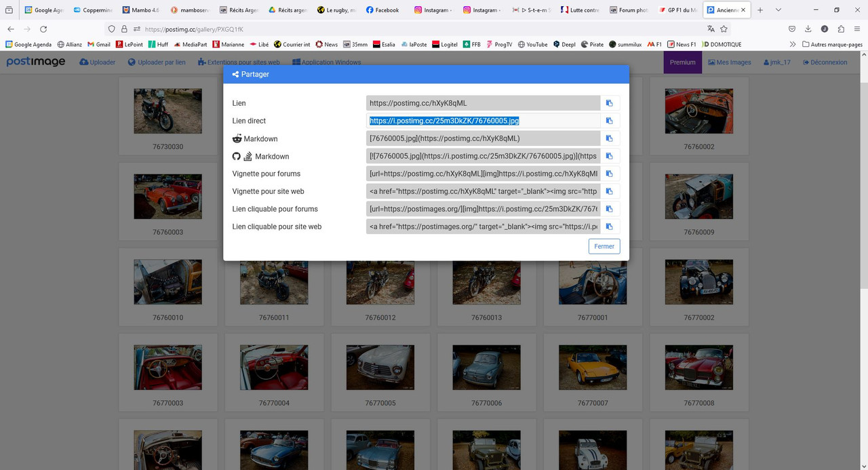Open the YouTube bookmark
The image size is (868, 470).
point(532,44)
